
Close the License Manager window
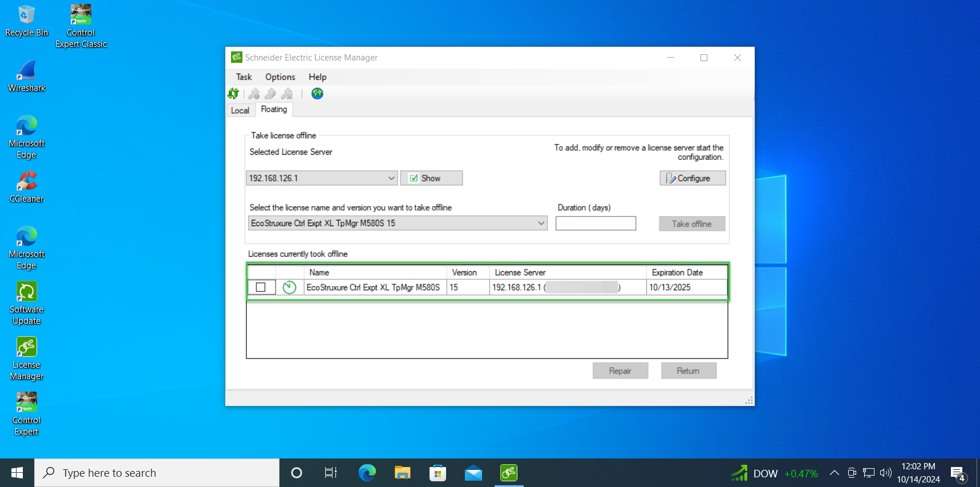coord(738,58)
